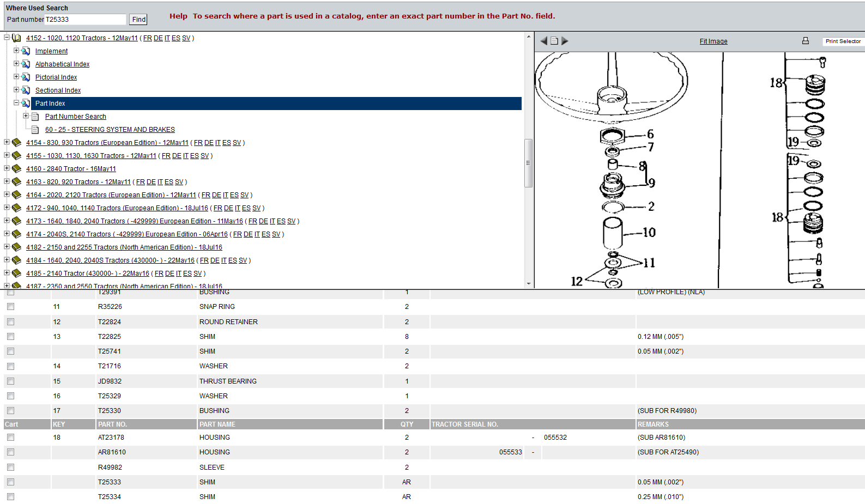
Task: Click into the Part number input field
Action: (x=85, y=20)
